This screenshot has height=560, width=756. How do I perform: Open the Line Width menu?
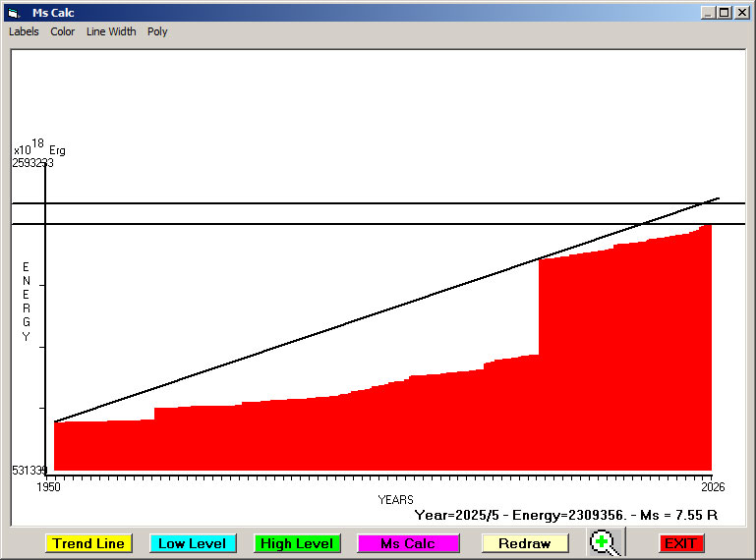pos(111,31)
